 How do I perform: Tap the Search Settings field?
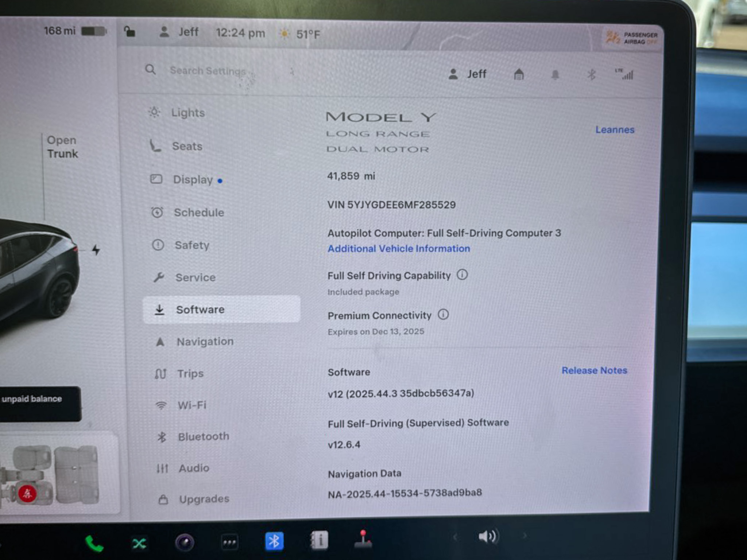208,71
